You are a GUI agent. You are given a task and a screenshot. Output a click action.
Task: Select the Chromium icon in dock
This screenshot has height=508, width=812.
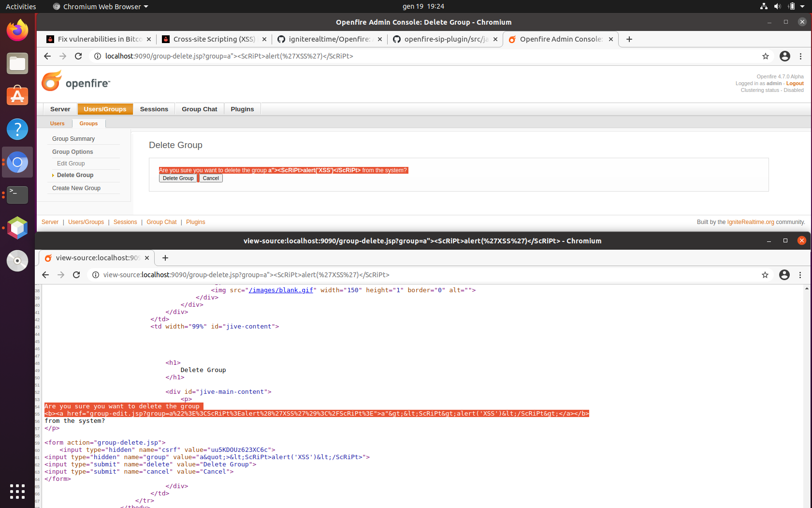click(17, 162)
